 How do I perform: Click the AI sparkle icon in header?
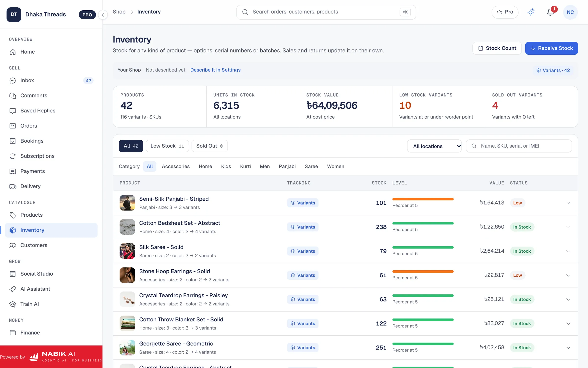pos(531,12)
